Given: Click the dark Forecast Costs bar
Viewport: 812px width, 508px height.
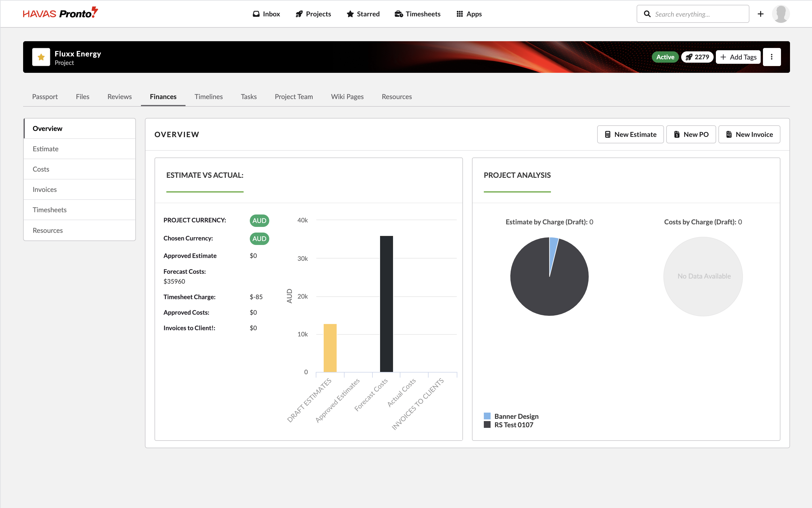Looking at the screenshot, I should point(386,304).
